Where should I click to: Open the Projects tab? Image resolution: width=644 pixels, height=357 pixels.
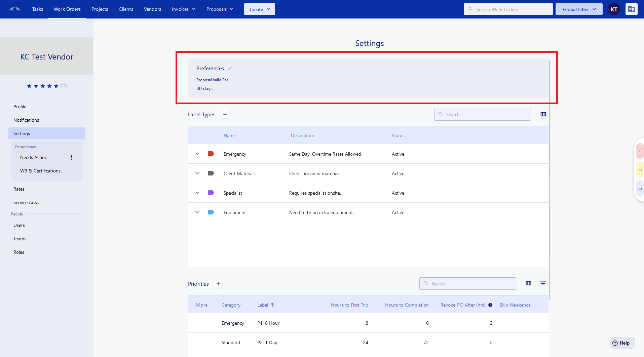tap(100, 9)
